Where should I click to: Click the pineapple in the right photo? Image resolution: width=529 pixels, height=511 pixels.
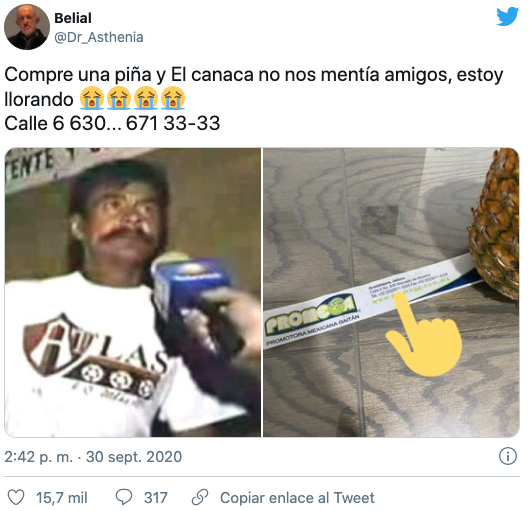tap(495, 223)
